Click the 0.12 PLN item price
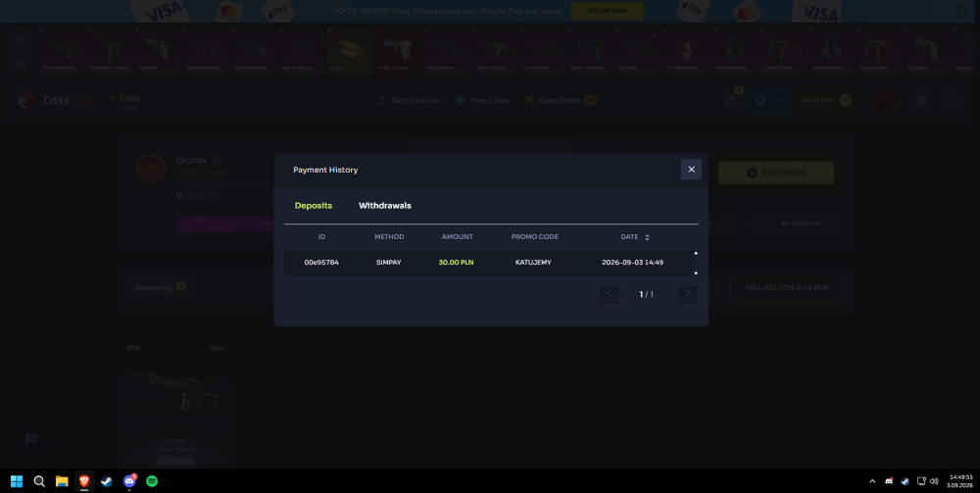 click(175, 461)
